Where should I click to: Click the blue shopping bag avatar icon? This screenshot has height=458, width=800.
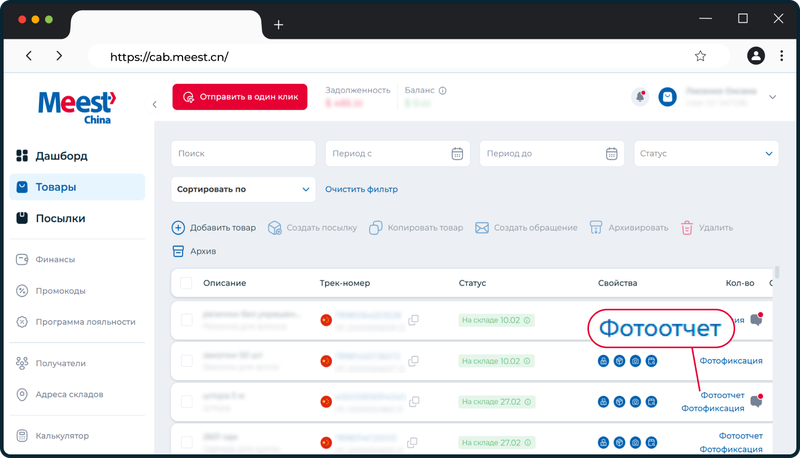click(x=667, y=96)
